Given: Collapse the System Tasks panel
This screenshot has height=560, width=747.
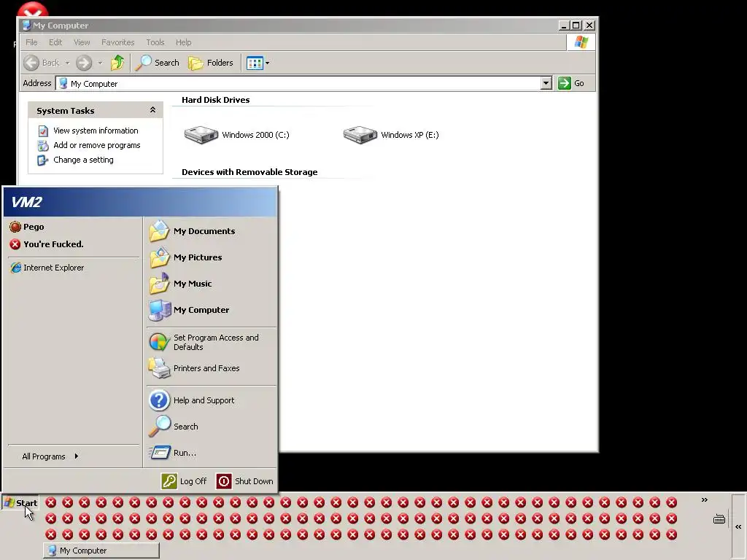Looking at the screenshot, I should pos(152,110).
